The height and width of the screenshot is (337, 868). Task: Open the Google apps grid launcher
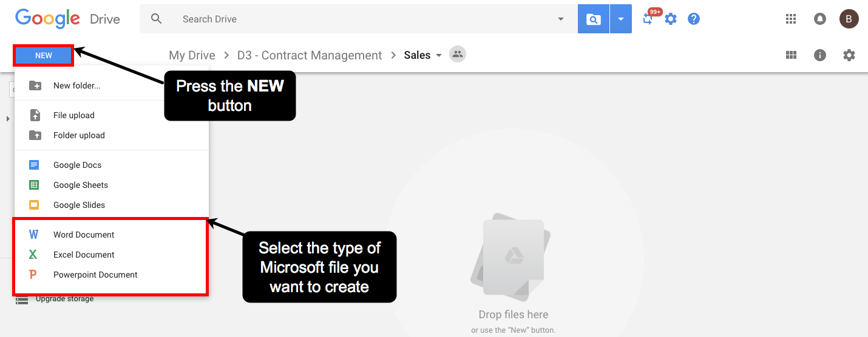click(791, 19)
